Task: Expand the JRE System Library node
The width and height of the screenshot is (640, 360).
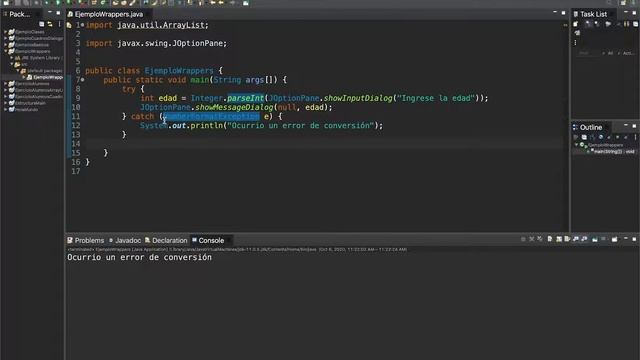Action: pos(11,58)
